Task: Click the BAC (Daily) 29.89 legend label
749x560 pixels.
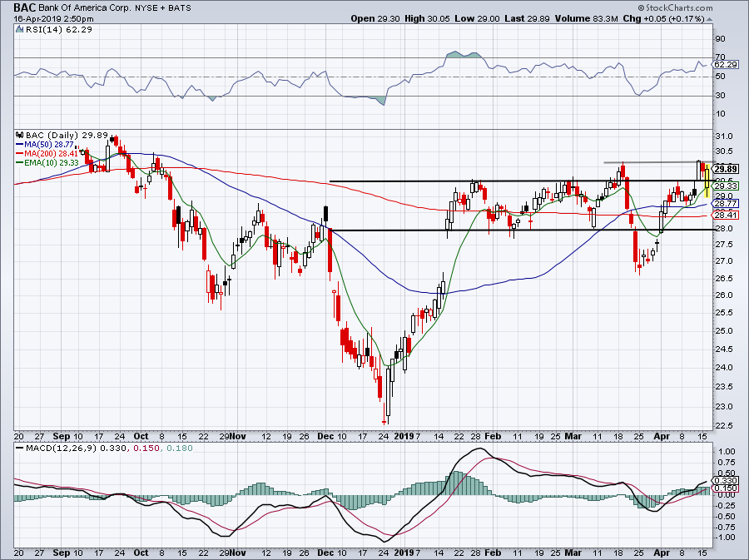Action: pyautogui.click(x=67, y=136)
